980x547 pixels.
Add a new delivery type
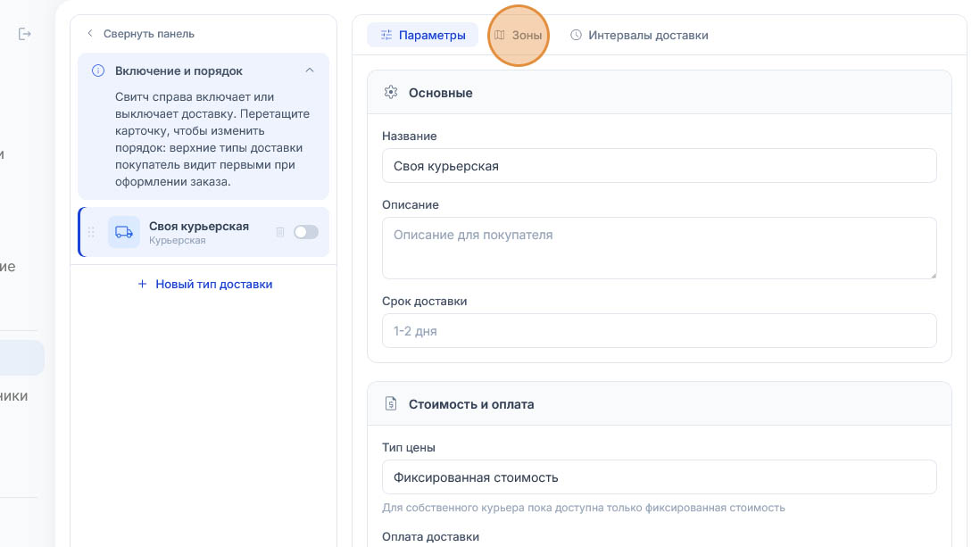(205, 284)
